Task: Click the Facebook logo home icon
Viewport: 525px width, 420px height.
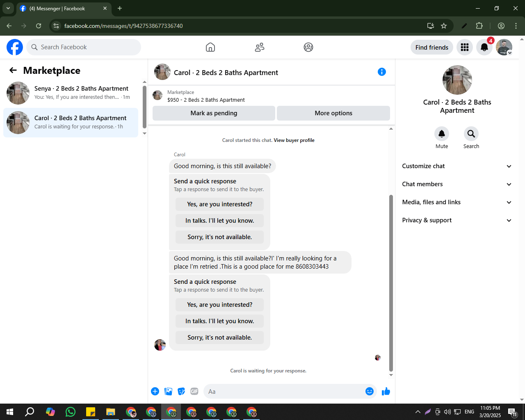Action: point(15,47)
